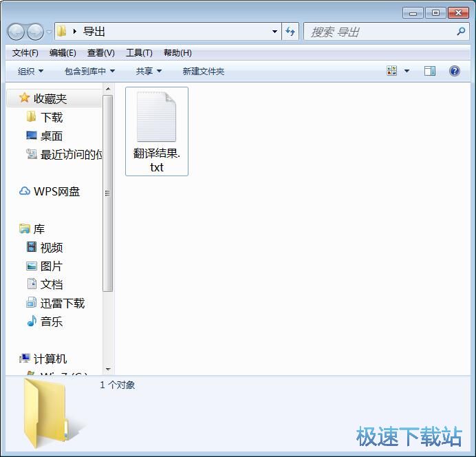
Task: Expand the breadcrumb arrow before 导出
Action: (x=75, y=31)
